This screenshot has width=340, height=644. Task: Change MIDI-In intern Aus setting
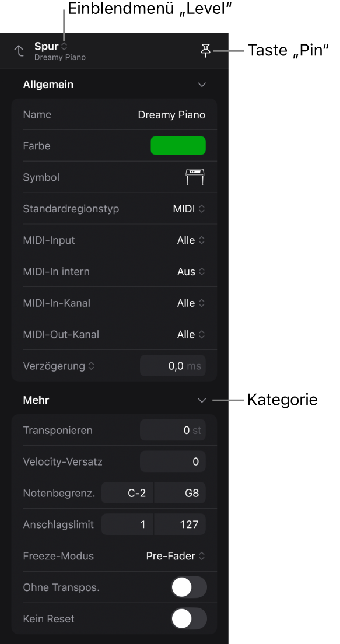[x=191, y=271]
